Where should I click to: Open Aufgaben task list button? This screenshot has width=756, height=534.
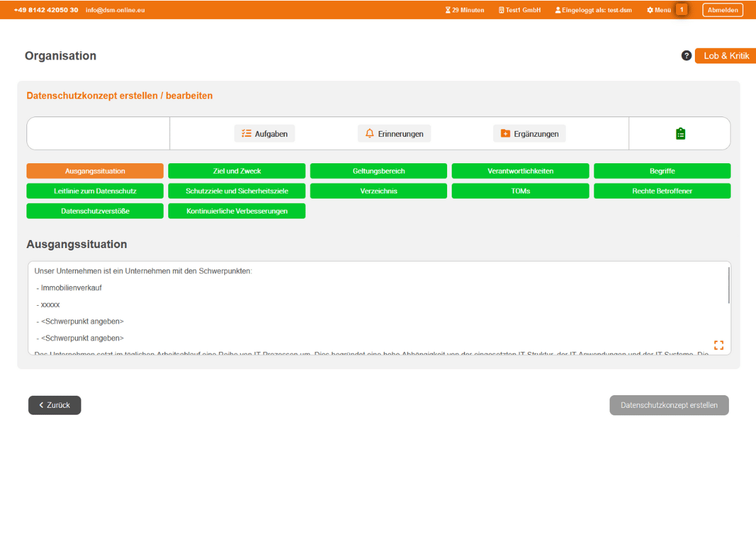click(x=265, y=133)
